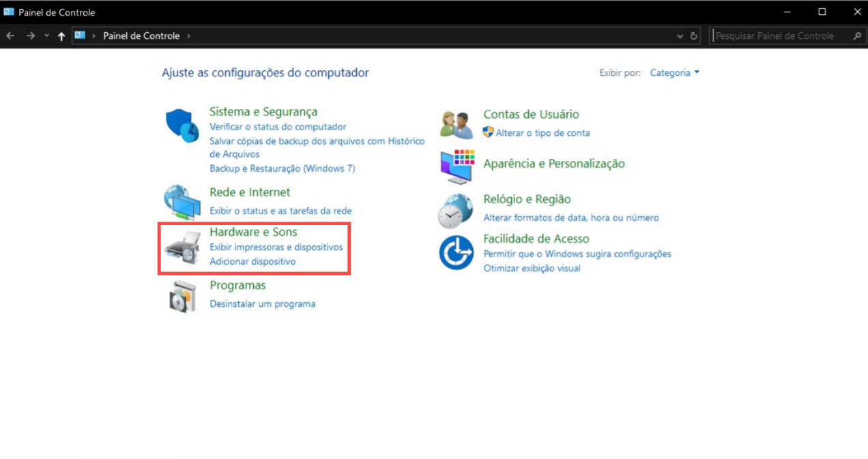Open the Relógio e Região clock icon

coord(455,211)
